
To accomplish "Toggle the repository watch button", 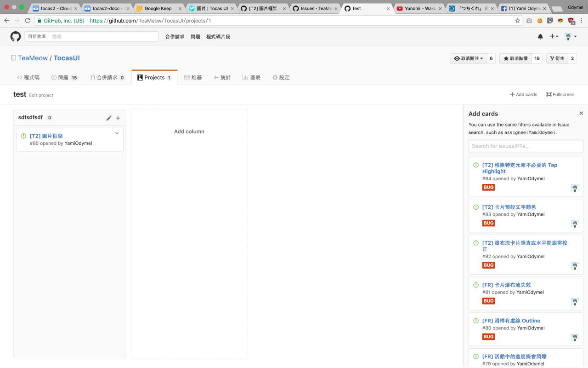I will 469,58.
